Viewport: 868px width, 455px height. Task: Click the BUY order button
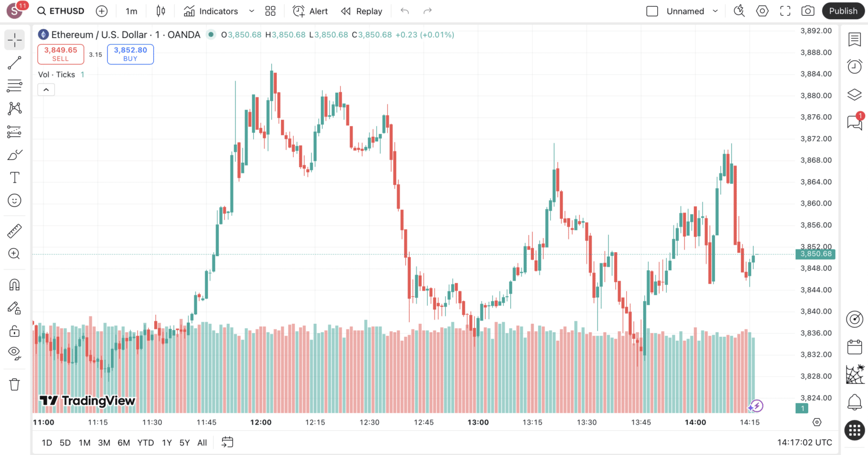130,54
